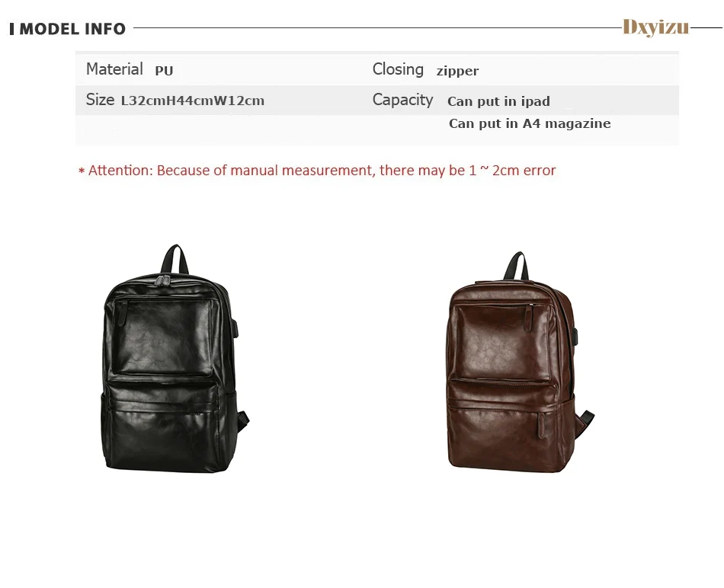724x588 pixels.
Task: Click the black bar beside MODEL INFO
Action: click(12, 29)
